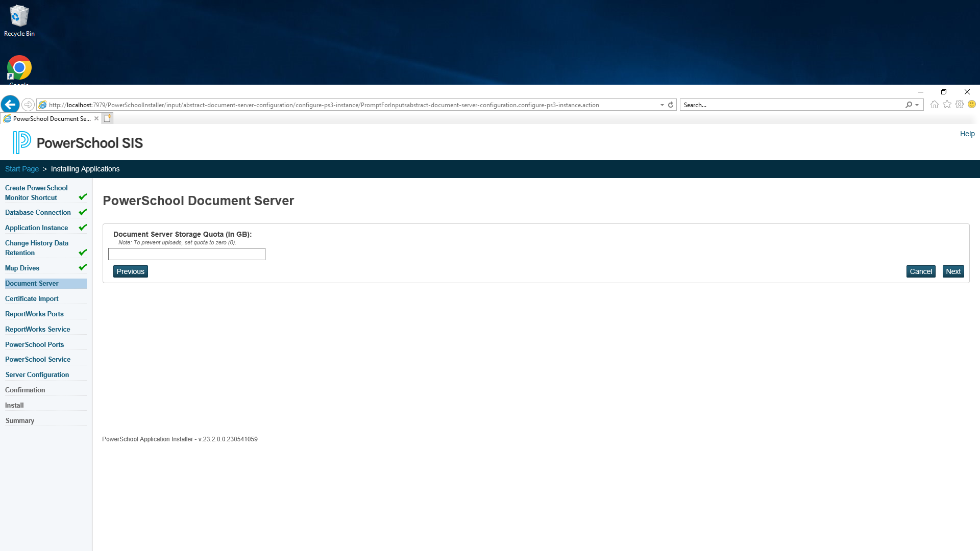
Task: Open Create PowerSchool Monitor Shortcut step
Action: (x=36, y=193)
